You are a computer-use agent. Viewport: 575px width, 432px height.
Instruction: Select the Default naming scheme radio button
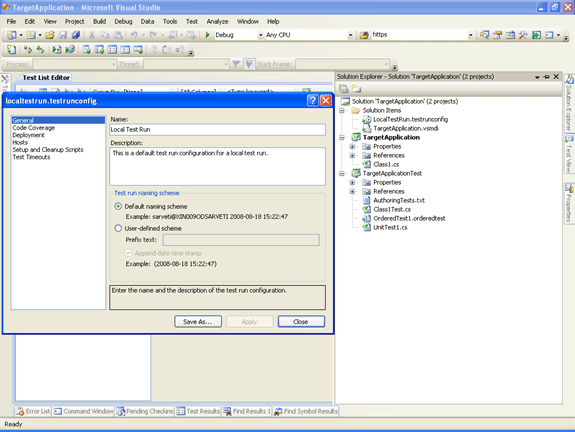[x=118, y=206]
